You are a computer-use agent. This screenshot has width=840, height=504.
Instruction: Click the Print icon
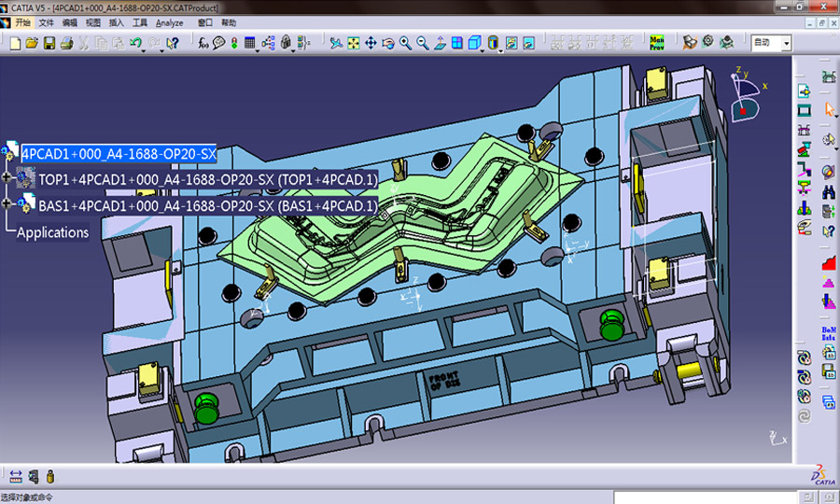click(x=65, y=43)
